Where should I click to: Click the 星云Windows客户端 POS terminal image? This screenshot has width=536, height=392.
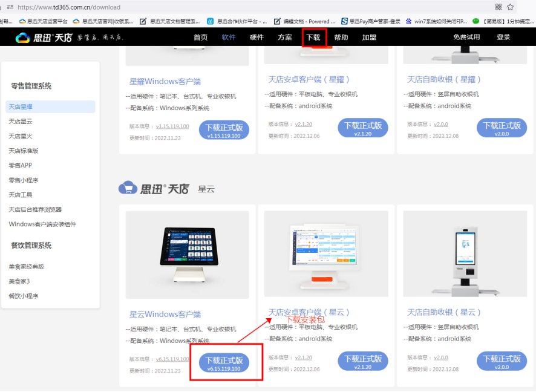[x=188, y=255]
